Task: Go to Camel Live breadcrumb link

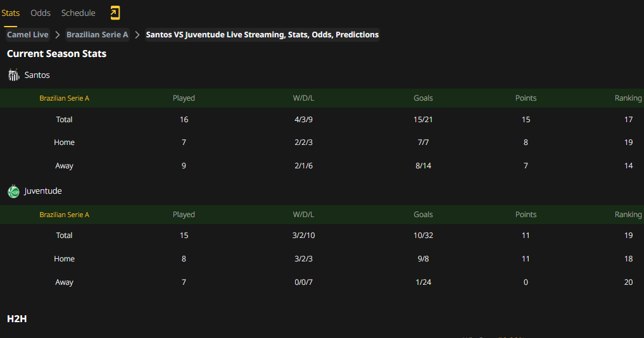Action: (27, 35)
